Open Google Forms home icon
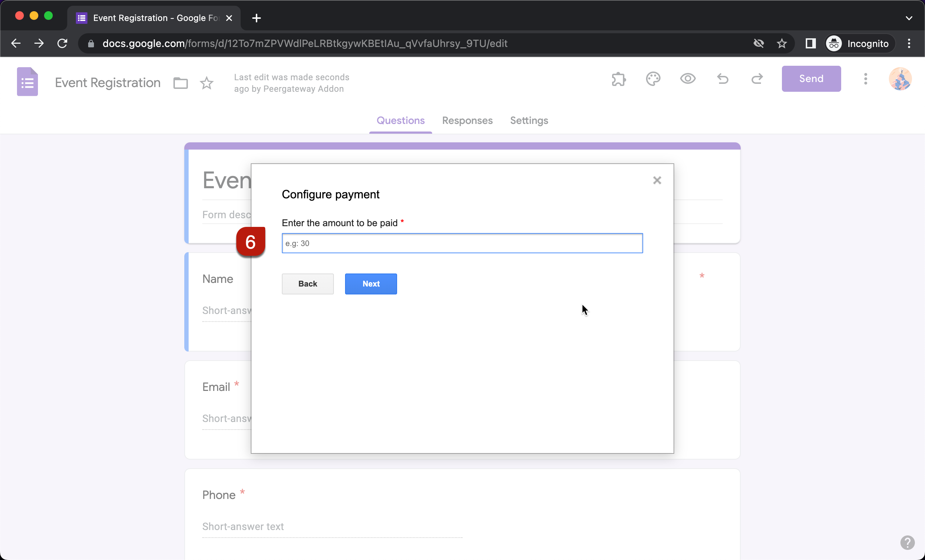925x560 pixels. 27,82
